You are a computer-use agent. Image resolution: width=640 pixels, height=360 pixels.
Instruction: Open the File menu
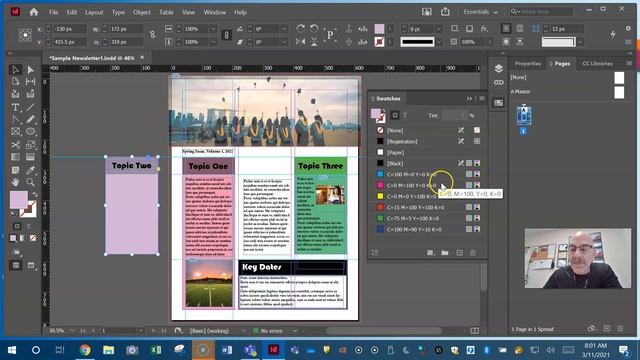[53, 12]
